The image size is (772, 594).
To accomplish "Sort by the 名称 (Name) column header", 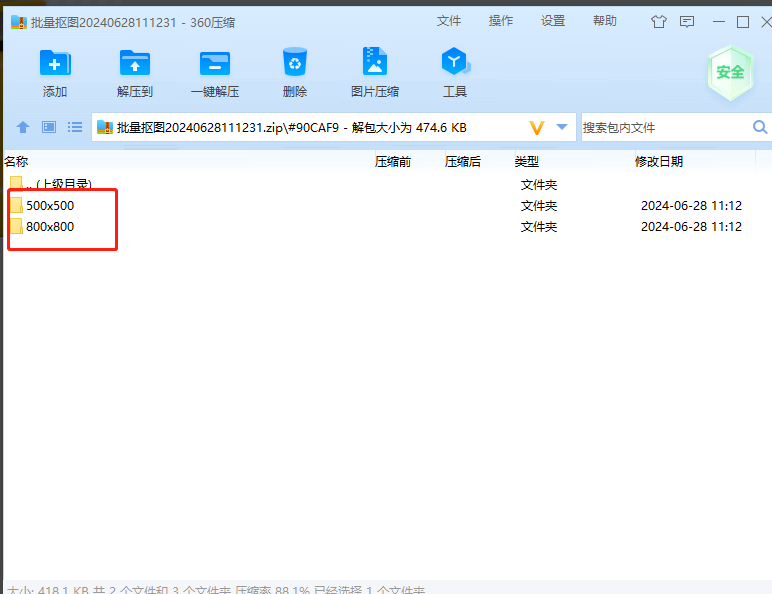I will (16, 162).
